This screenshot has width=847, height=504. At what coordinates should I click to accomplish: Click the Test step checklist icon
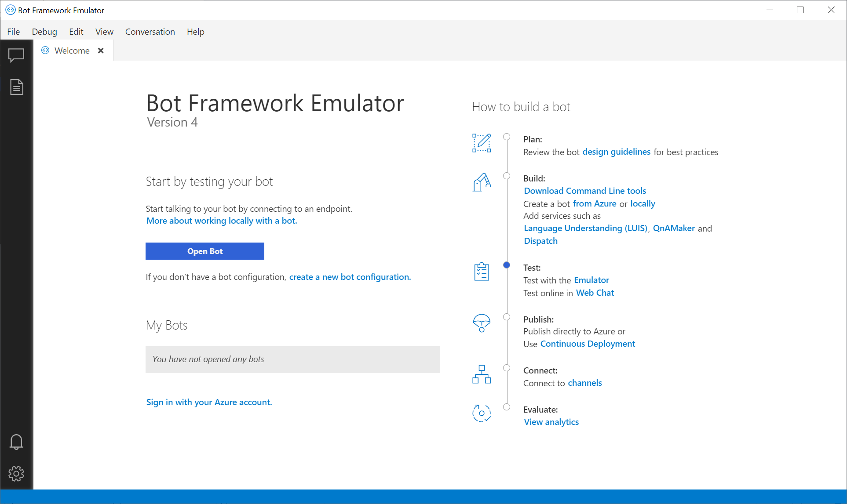click(x=482, y=272)
